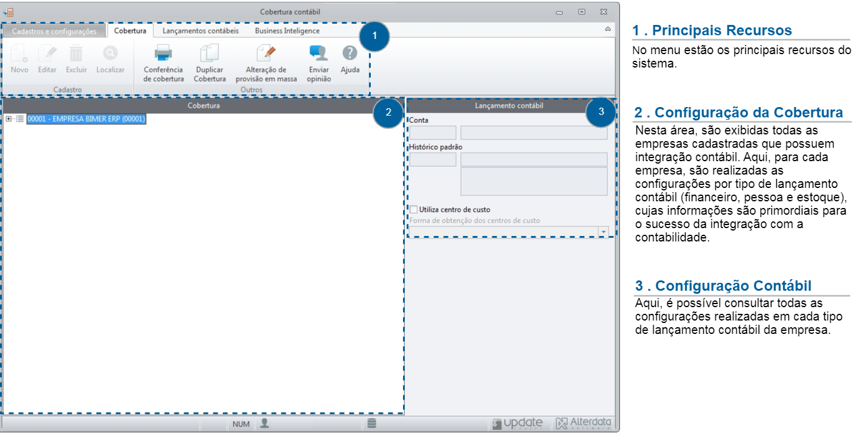Collapse the ribbon with the chevron
This screenshot has height=444, width=868.
point(607,29)
